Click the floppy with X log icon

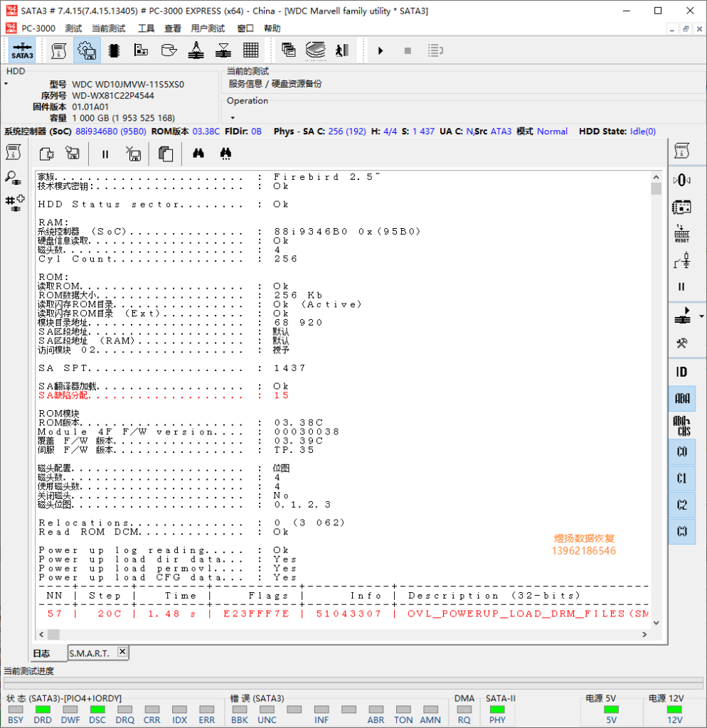click(x=134, y=154)
